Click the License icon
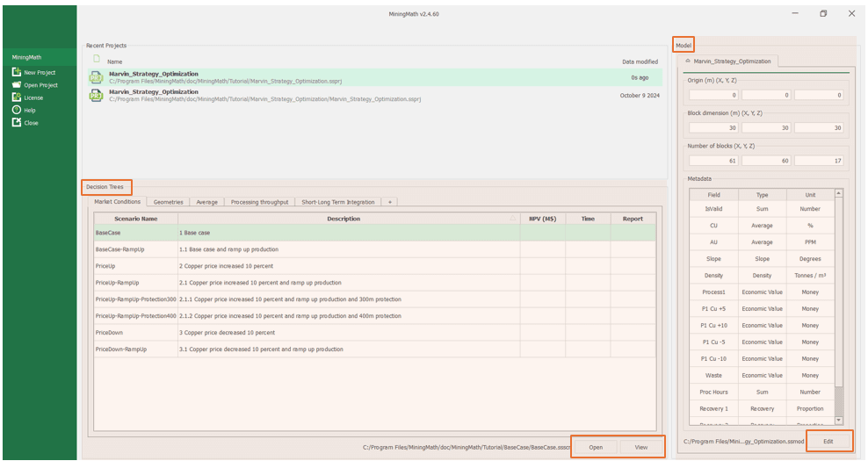This screenshot has width=868, height=461. (17, 97)
